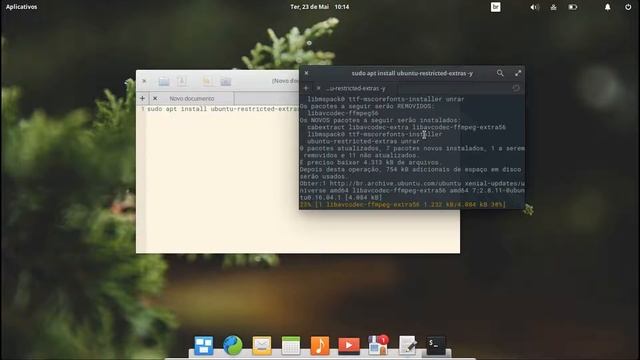Click the third toolbar icon in the text editor
The height and width of the screenshot is (360, 640).
[207, 81]
